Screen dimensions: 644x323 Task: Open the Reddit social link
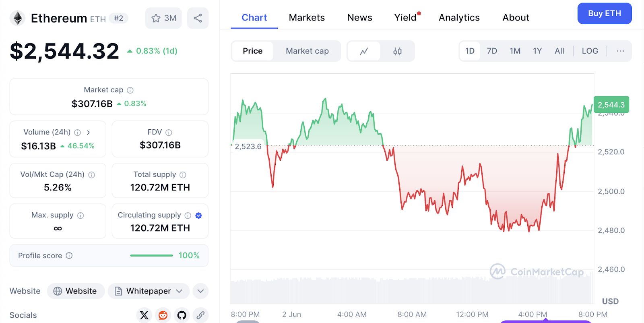point(163,315)
